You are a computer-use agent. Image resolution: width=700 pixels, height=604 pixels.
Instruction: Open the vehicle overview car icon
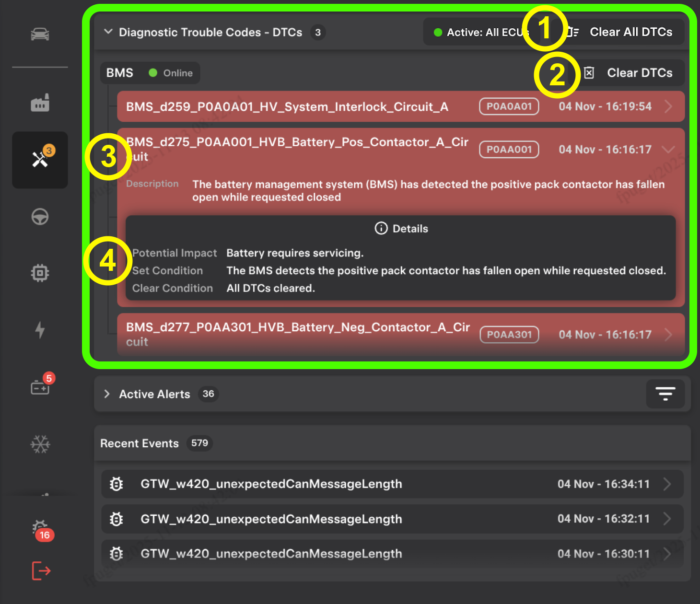40,34
